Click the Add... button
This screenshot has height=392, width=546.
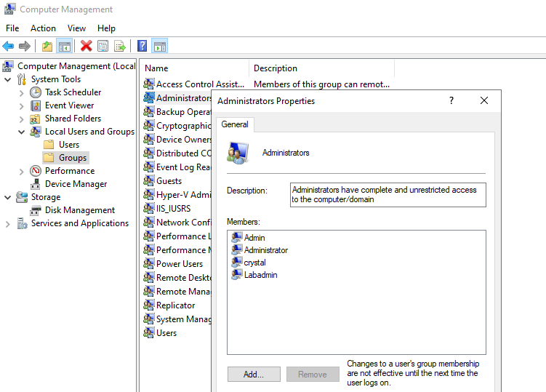coord(254,375)
